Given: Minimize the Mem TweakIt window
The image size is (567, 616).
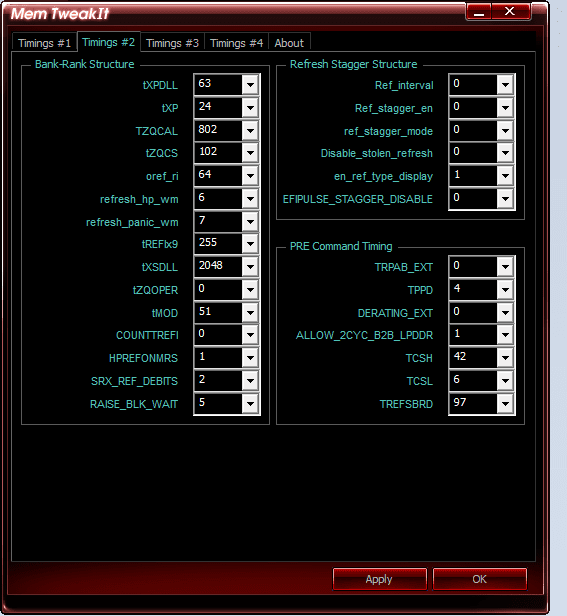Looking at the screenshot, I should pyautogui.click(x=479, y=11).
